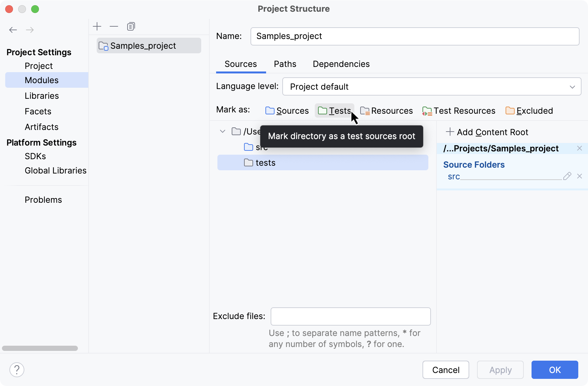The width and height of the screenshot is (588, 386).
Task: Apply the project structure changes
Action: [x=500, y=370]
